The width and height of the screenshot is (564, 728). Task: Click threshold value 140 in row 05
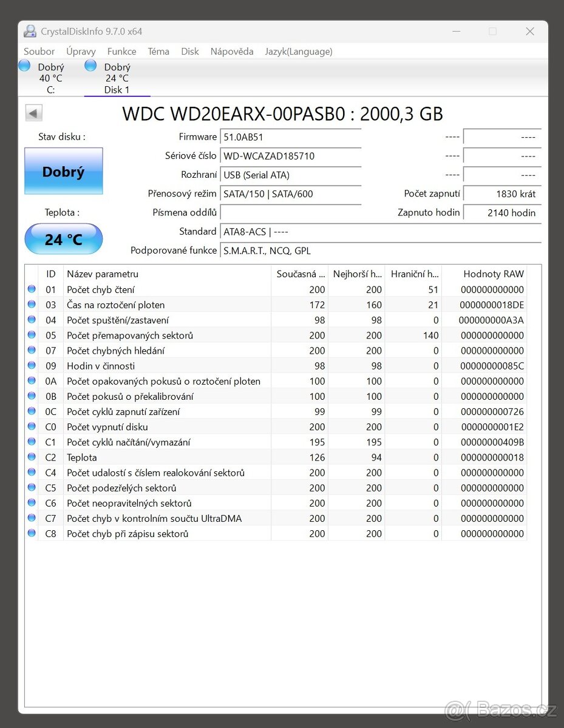431,335
